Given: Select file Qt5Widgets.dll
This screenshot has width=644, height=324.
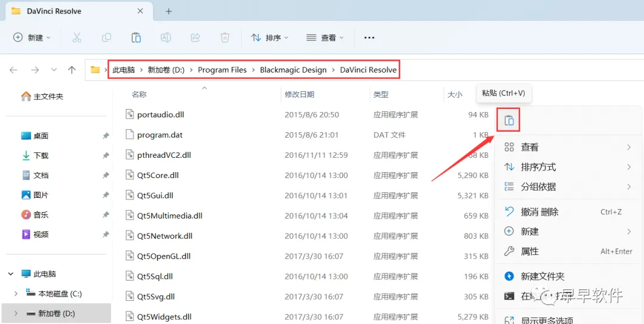Looking at the screenshot, I should [x=165, y=317].
